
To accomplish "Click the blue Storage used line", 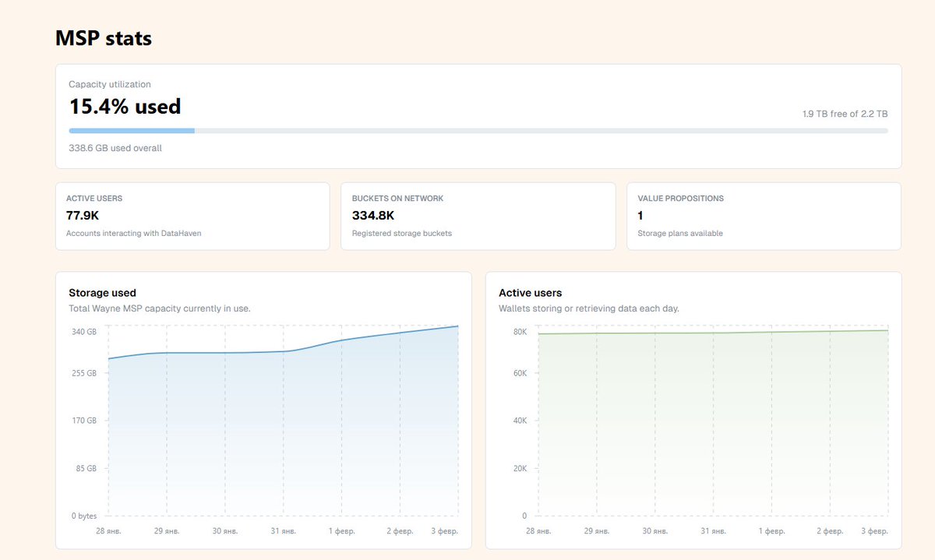I will [284, 351].
